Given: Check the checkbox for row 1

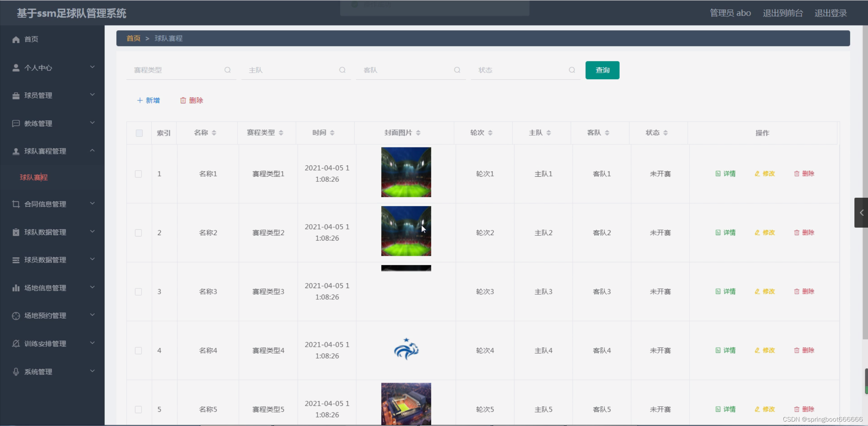Looking at the screenshot, I should [138, 174].
